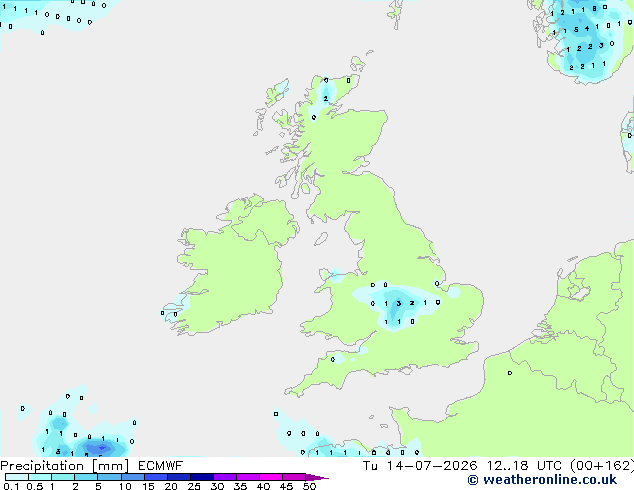The image size is (634, 490).
Task: Click the '50' legend scale label
Action: pos(310,486)
